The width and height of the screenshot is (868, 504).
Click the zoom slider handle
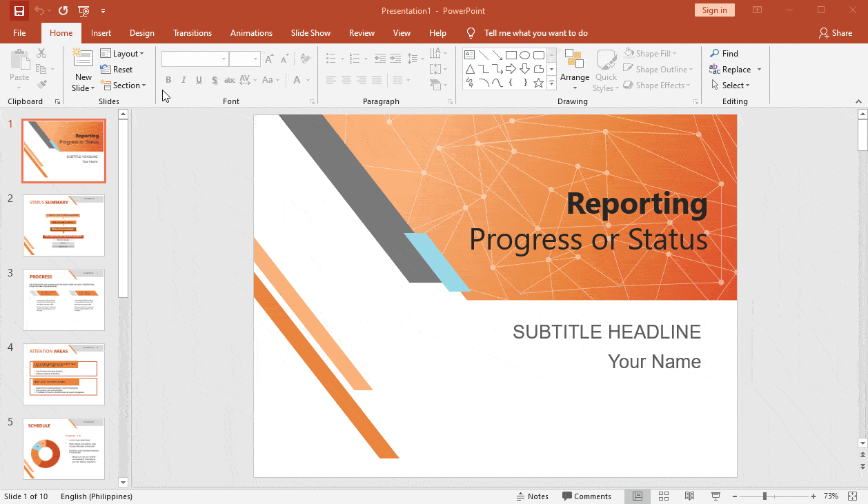765,496
